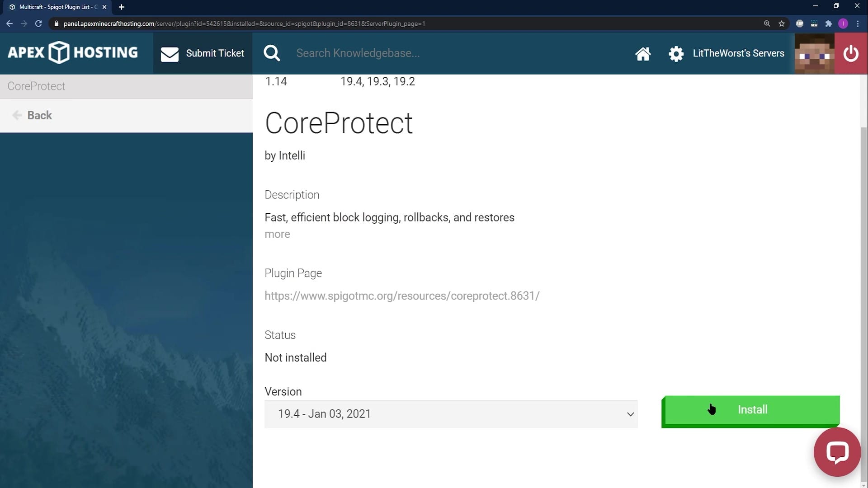Reload the page in browser
The image size is (868, 488).
[x=38, y=23]
